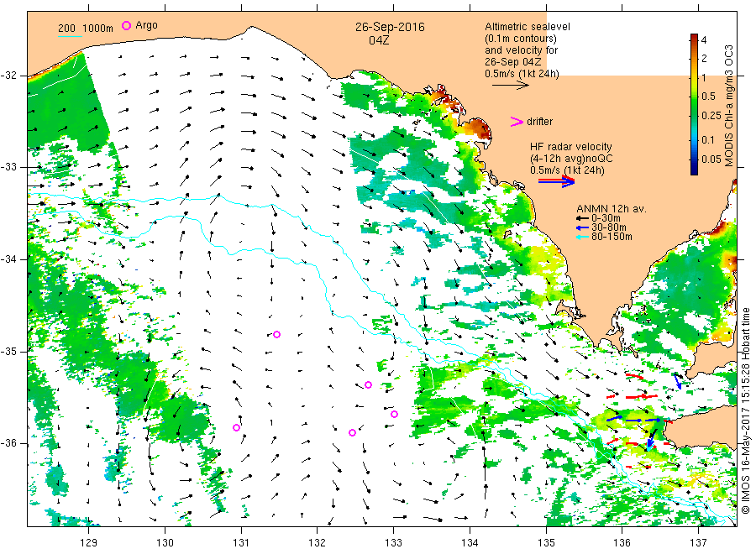Click the 'Argo' legend label
This screenshot has width=756, height=554.
tap(146, 25)
